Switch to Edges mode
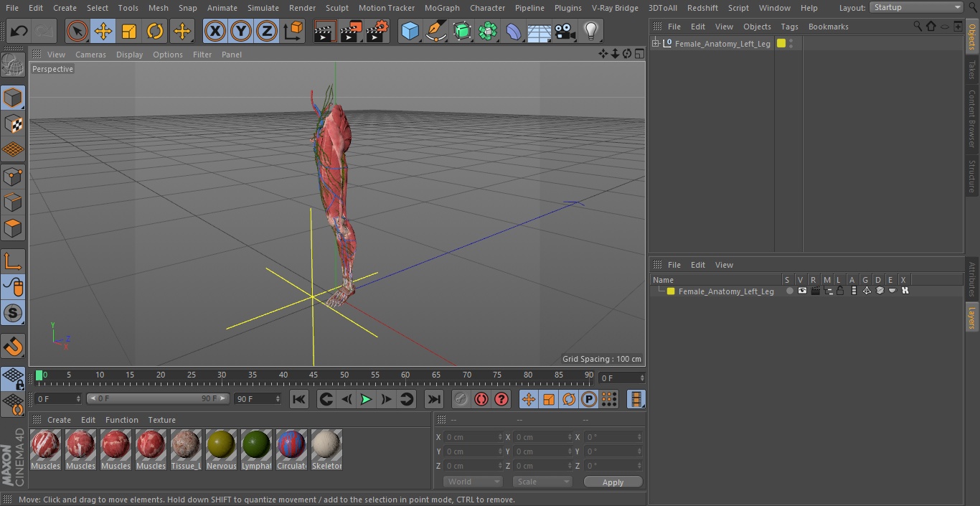This screenshot has width=980, height=506. 13,202
